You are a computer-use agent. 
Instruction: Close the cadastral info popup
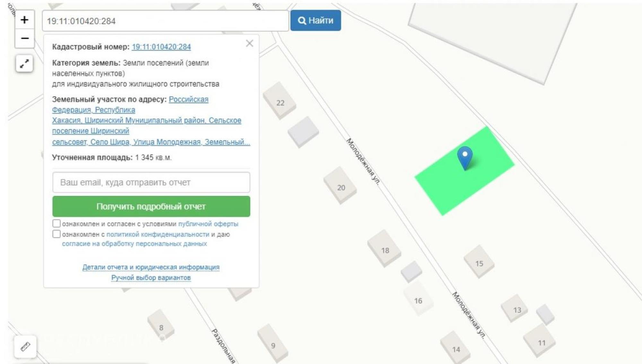(x=249, y=43)
